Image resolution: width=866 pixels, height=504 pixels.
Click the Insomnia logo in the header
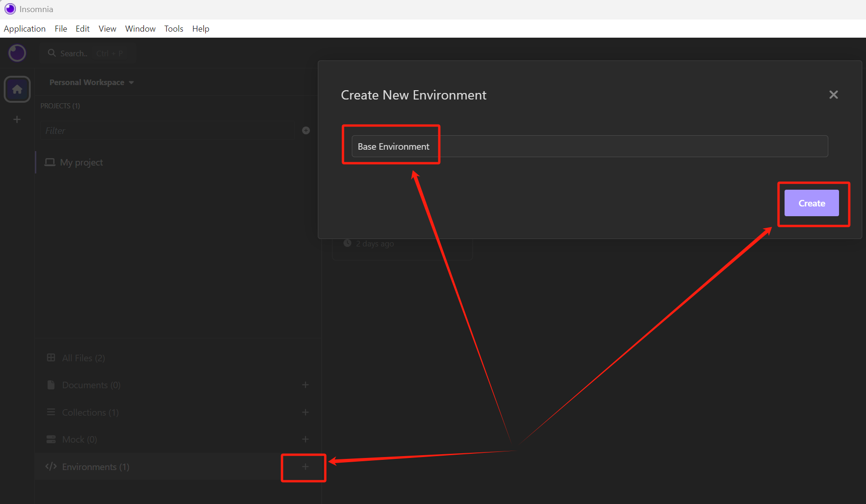click(17, 53)
